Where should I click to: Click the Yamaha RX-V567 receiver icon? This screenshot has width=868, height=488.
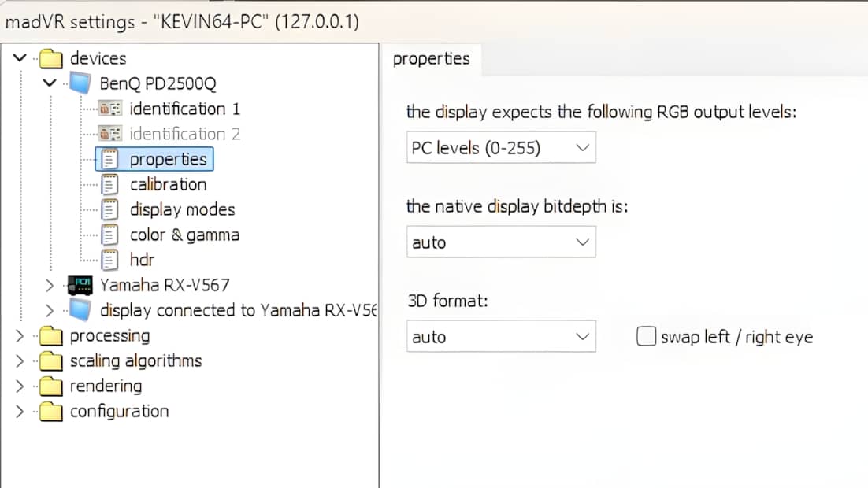(x=80, y=285)
